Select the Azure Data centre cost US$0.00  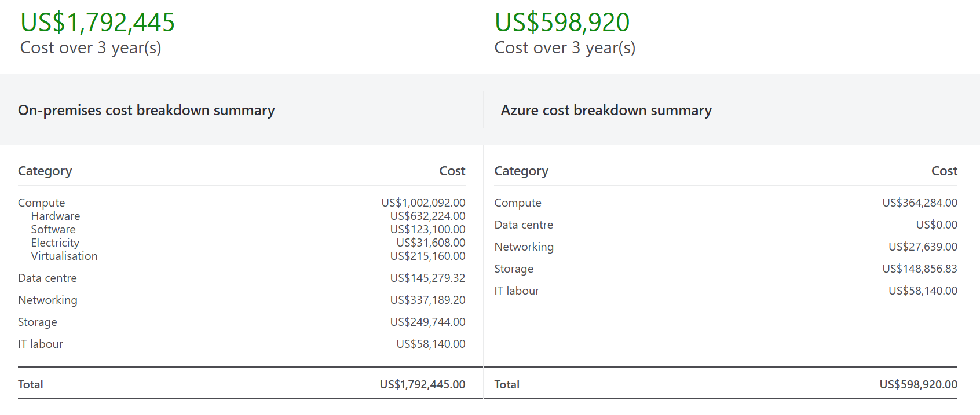(x=936, y=225)
